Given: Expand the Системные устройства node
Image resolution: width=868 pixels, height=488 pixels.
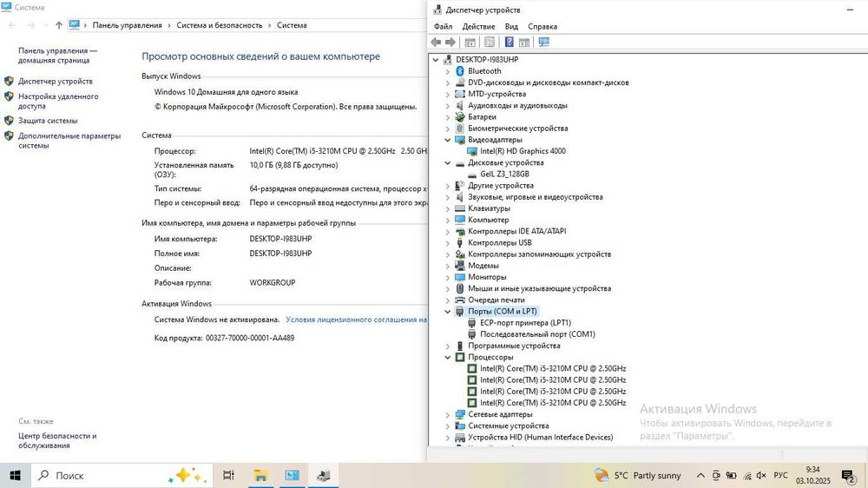Looking at the screenshot, I should coord(448,426).
